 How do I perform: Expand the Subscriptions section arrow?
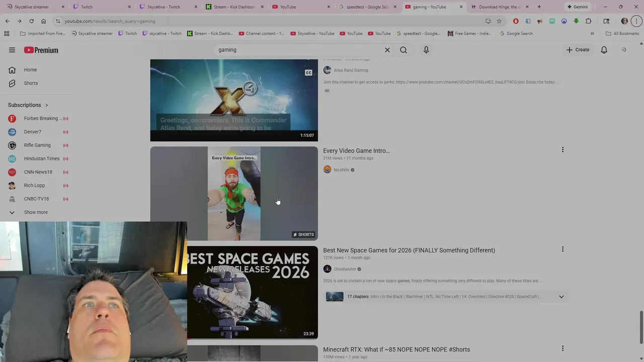pyautogui.click(x=47, y=105)
